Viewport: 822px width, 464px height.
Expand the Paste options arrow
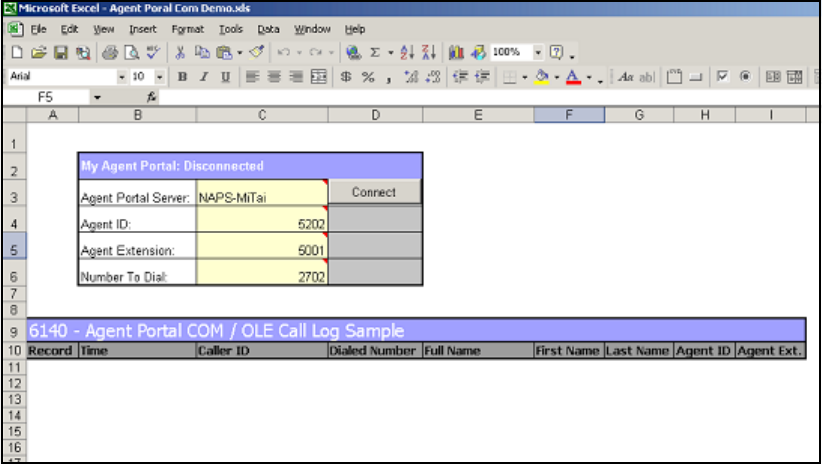240,52
